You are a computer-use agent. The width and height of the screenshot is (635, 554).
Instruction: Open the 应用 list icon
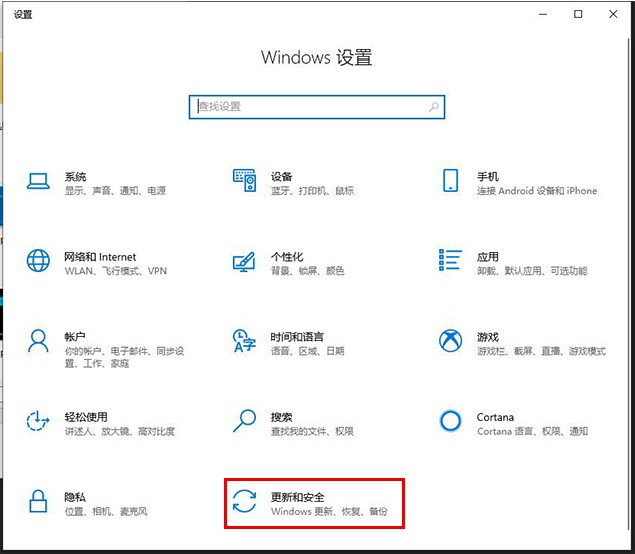450,261
